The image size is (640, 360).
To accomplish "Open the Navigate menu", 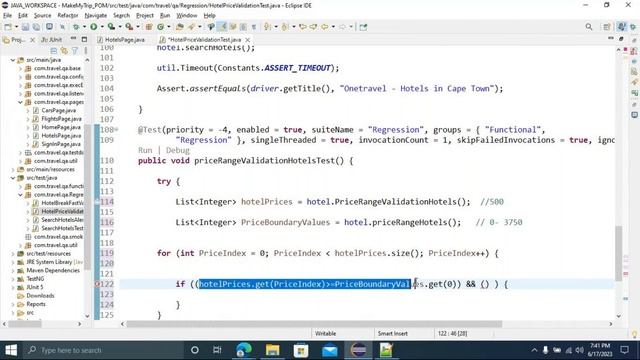I will click(96, 16).
